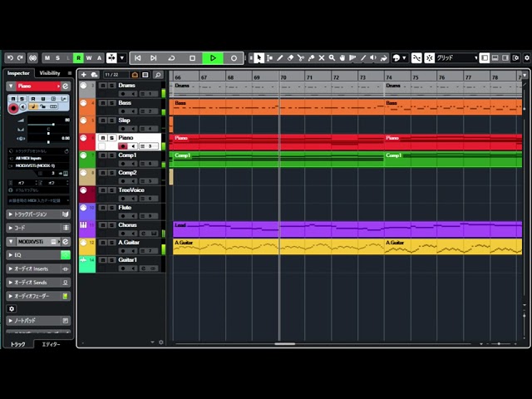This screenshot has width=532, height=399.
Task: Expand the オーディオ Sends section
Action: coord(38,283)
